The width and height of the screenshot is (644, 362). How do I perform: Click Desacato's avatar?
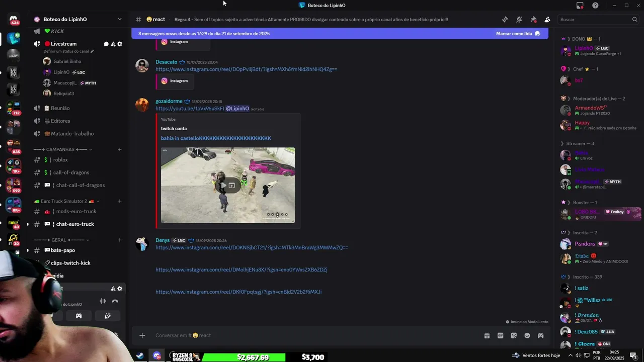(142, 66)
